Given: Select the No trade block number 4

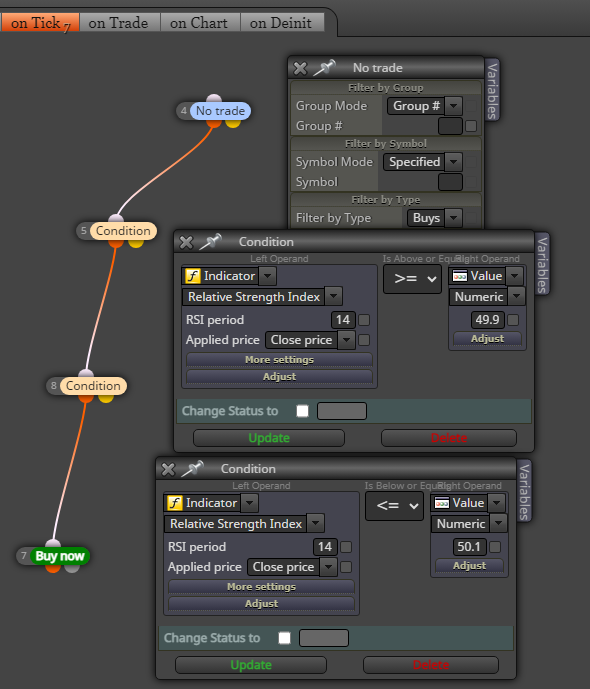Looking at the screenshot, I should pos(221,111).
